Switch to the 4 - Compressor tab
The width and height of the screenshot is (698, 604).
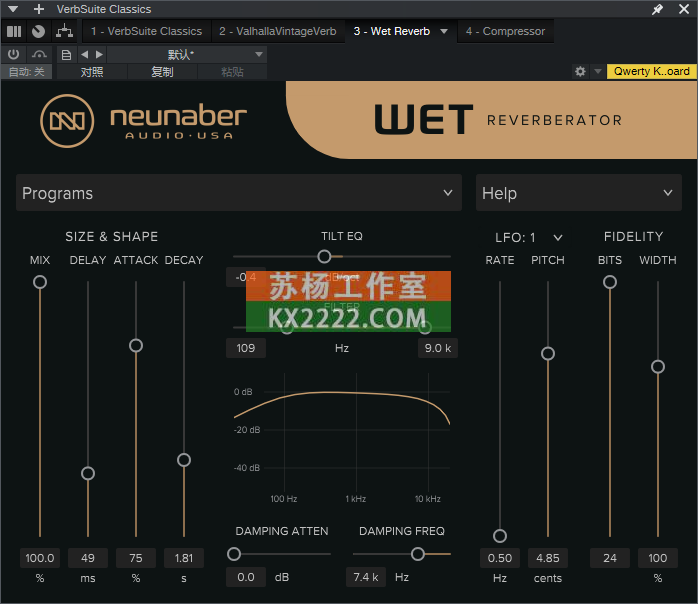505,31
